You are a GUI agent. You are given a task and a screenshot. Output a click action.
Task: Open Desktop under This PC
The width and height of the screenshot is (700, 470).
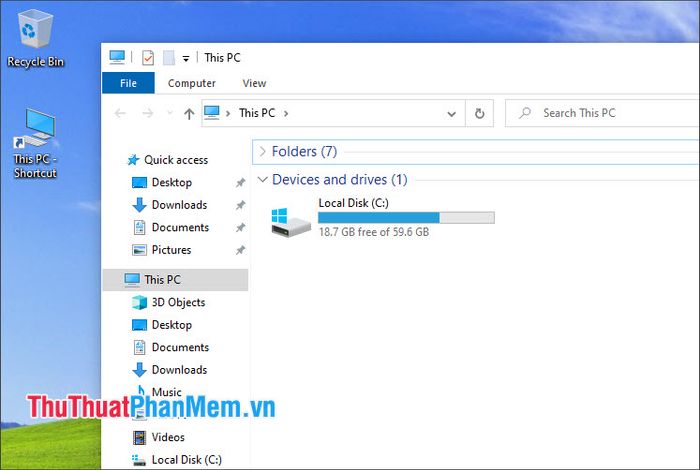coord(172,324)
